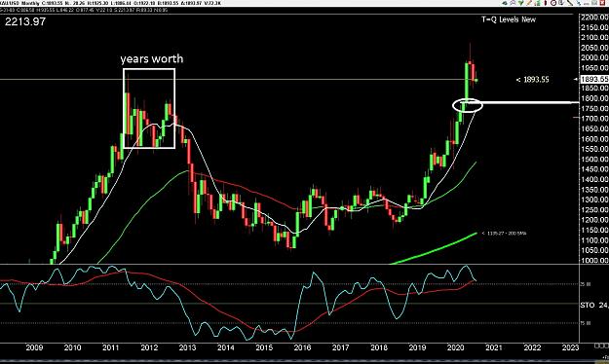Image resolution: width=609 pixels, height=364 pixels.
Task: Click the highlighted 1893.55 axis price tag
Action: click(594, 79)
